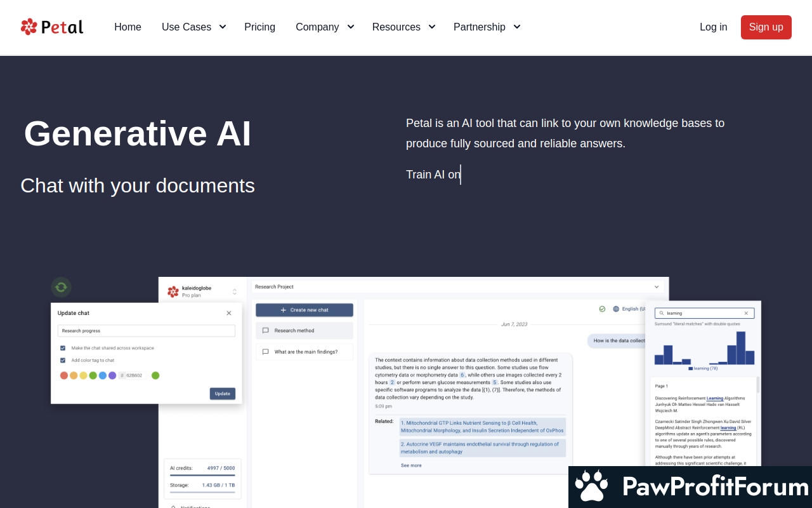Uncheck 'Add color tag to chat'
The width and height of the screenshot is (812, 508).
click(x=63, y=360)
